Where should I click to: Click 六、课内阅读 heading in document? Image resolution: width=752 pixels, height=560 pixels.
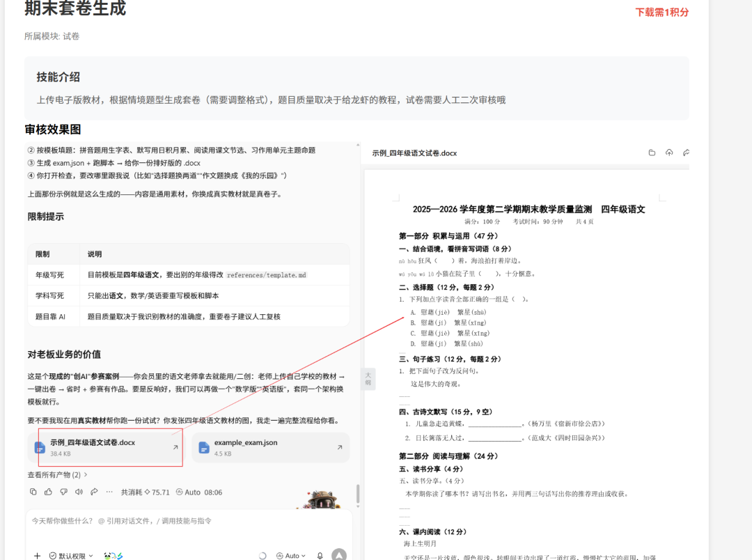[x=432, y=531]
